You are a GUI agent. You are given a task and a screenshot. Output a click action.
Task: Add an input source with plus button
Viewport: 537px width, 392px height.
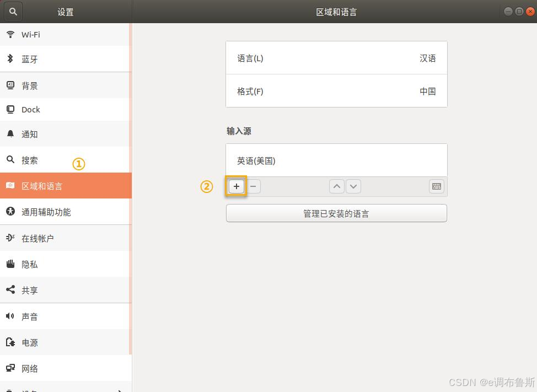[237, 186]
